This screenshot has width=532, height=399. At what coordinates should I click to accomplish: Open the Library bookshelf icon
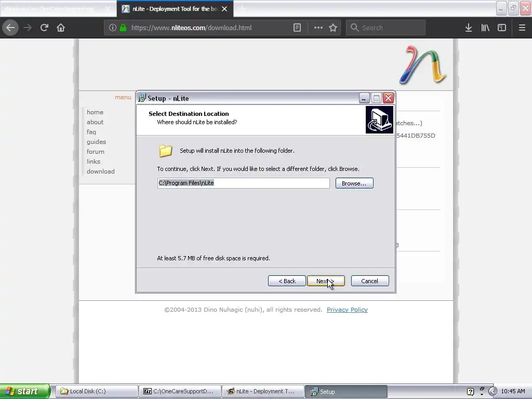485,28
